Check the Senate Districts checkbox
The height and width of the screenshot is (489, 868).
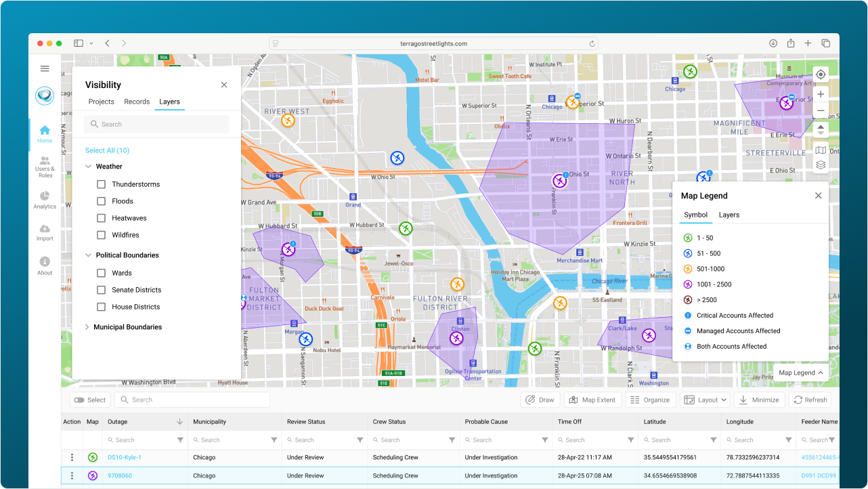click(102, 290)
